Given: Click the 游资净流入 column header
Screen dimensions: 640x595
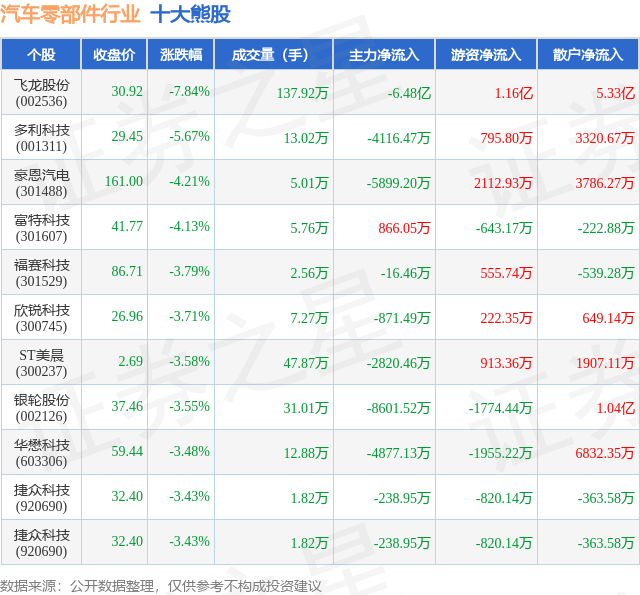Looking at the screenshot, I should (486, 54).
